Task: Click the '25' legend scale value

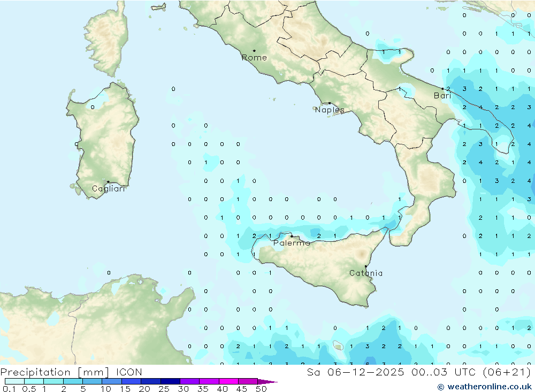Action: pyautogui.click(x=164, y=389)
